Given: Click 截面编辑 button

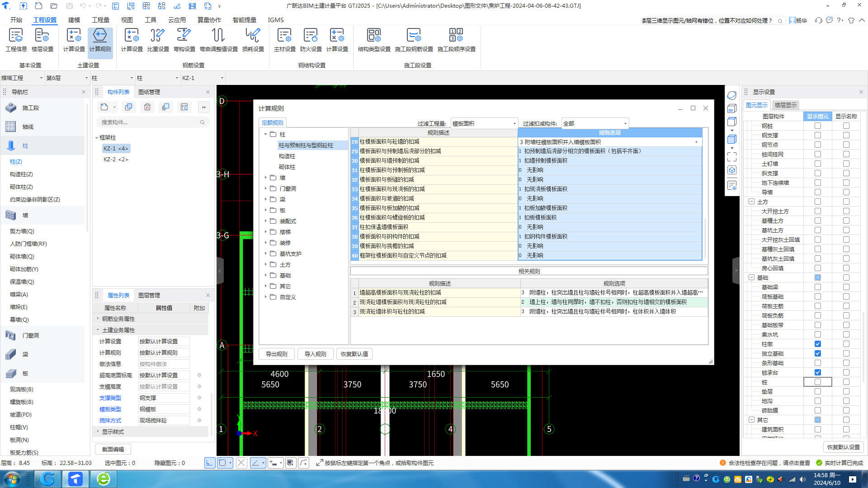Looking at the screenshot, I should point(113,450).
